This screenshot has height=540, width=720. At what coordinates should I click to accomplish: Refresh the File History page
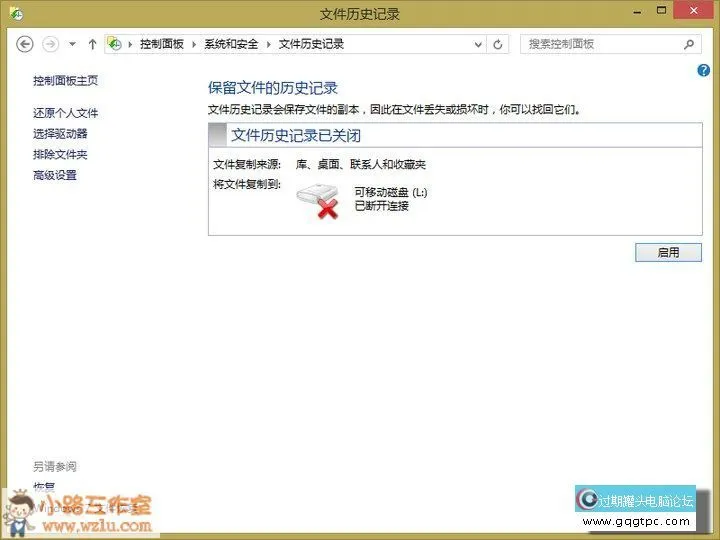click(497, 45)
